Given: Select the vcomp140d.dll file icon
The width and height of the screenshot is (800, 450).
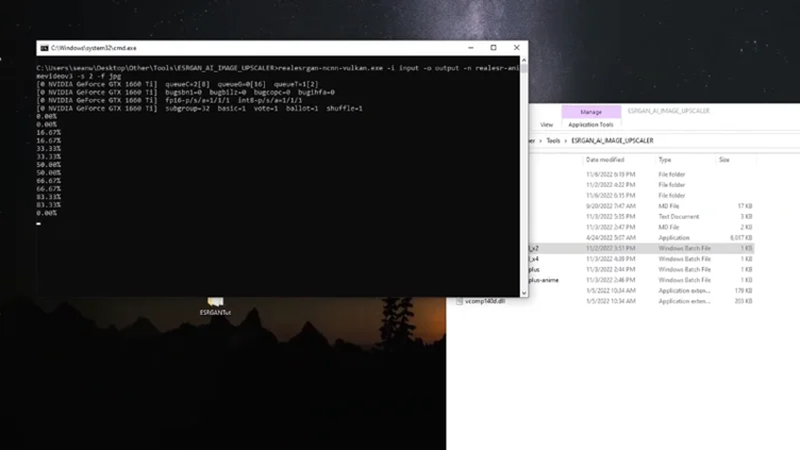Looking at the screenshot, I should point(459,302).
